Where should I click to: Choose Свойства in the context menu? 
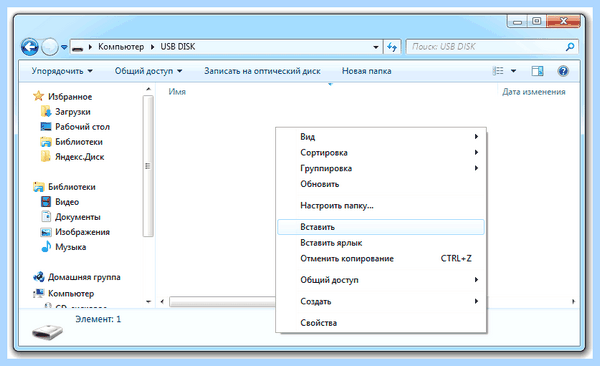381,323
